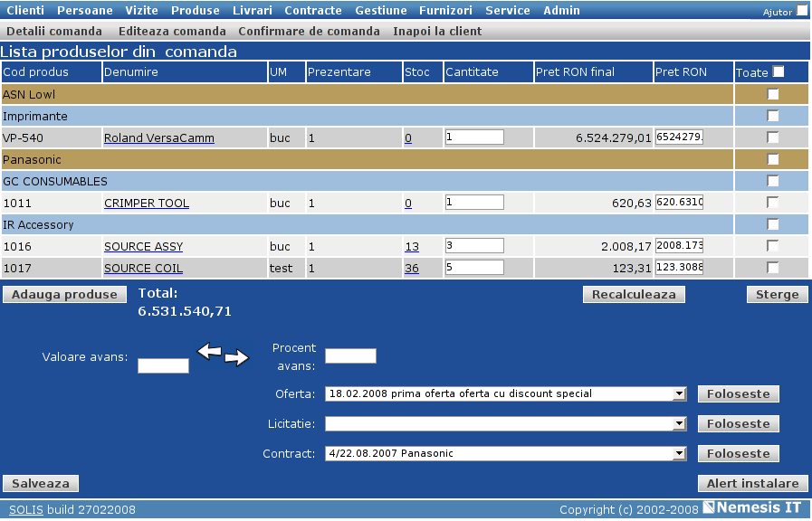Image resolution: width=812 pixels, height=521 pixels.
Task: Open the Furnizori menu
Action: tap(445, 10)
